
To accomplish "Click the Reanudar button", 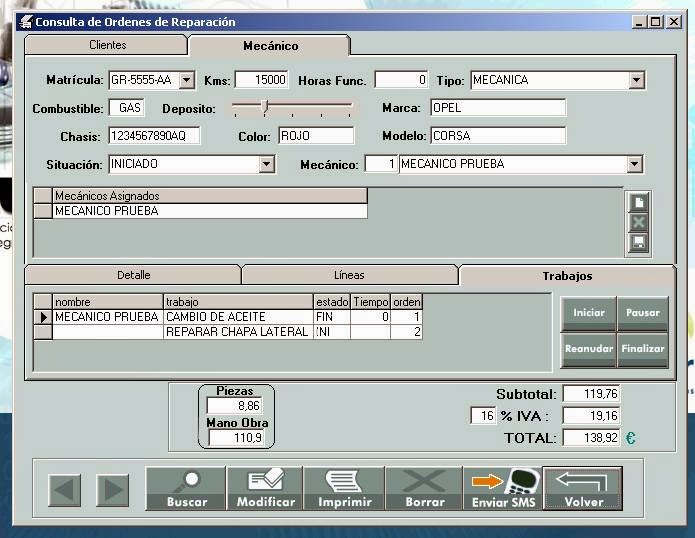I will pyautogui.click(x=589, y=350).
